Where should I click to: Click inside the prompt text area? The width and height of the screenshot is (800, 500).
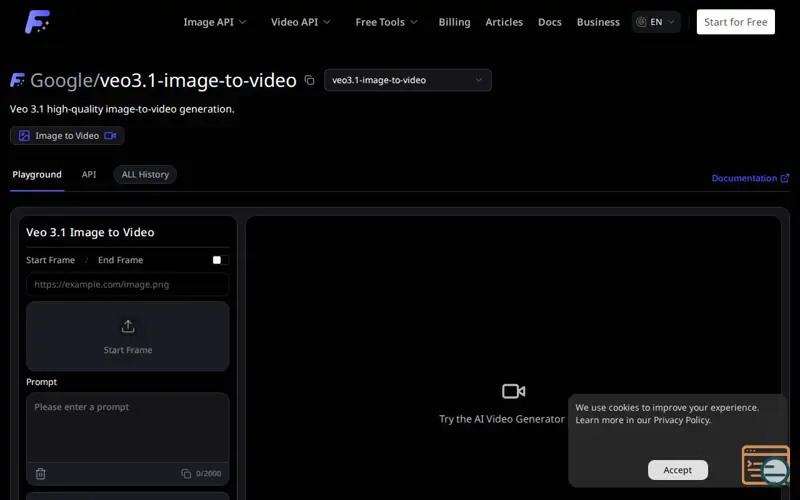pos(128,427)
